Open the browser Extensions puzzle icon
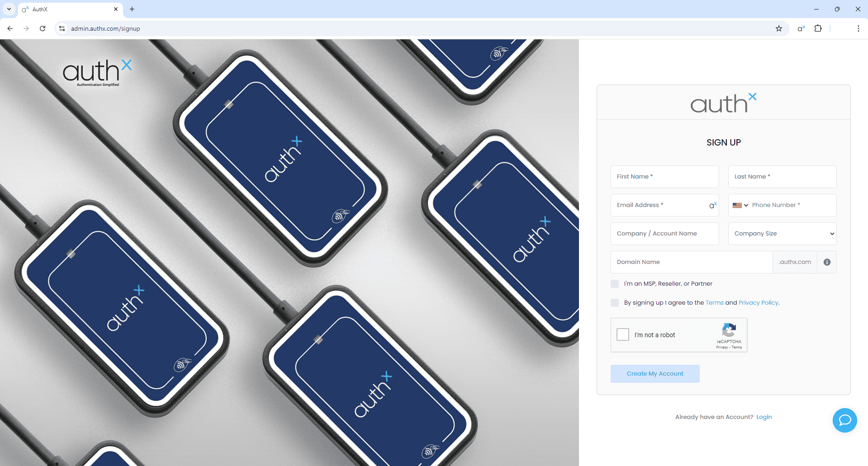The height and width of the screenshot is (466, 868). (818, 28)
